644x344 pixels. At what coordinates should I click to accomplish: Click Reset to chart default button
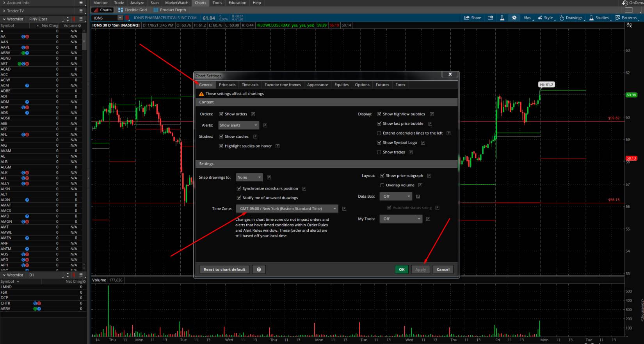point(224,270)
